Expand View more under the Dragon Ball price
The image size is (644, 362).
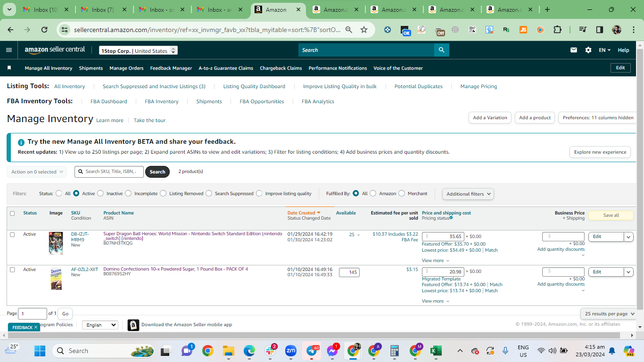pos(436,260)
